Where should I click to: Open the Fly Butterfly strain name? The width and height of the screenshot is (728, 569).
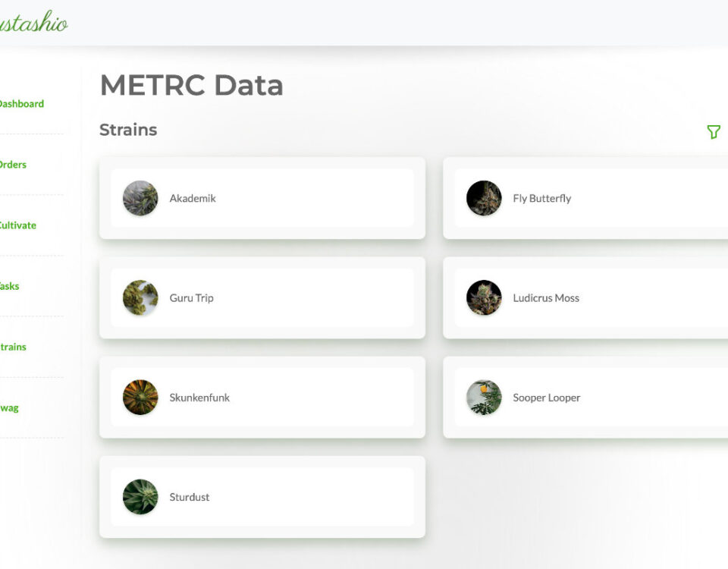coord(541,199)
